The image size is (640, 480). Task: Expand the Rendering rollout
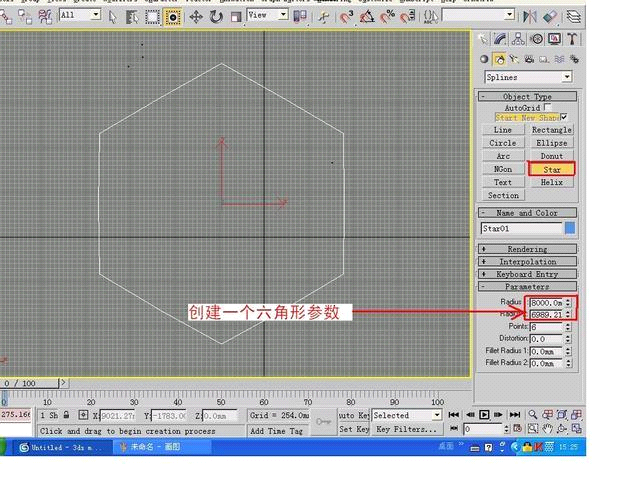527,249
